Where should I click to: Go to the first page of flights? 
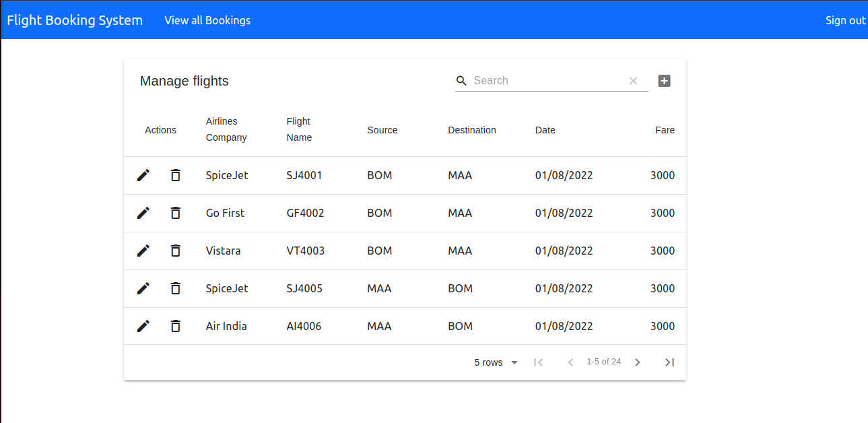pos(538,362)
